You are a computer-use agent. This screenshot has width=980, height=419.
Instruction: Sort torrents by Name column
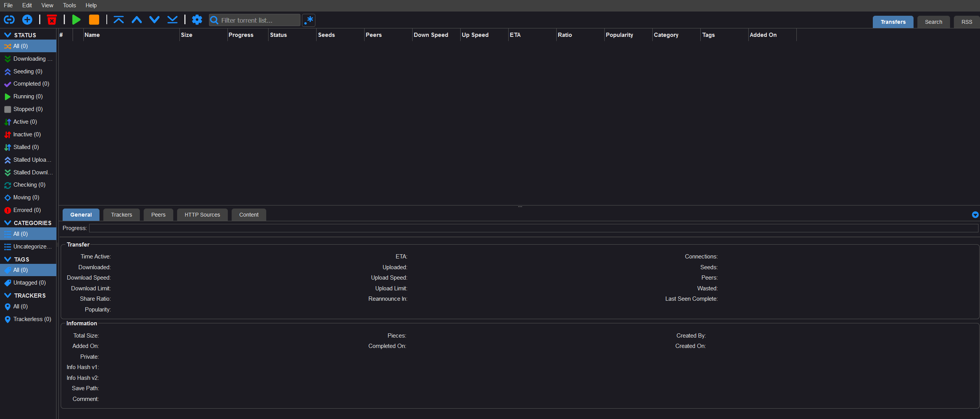(x=131, y=35)
